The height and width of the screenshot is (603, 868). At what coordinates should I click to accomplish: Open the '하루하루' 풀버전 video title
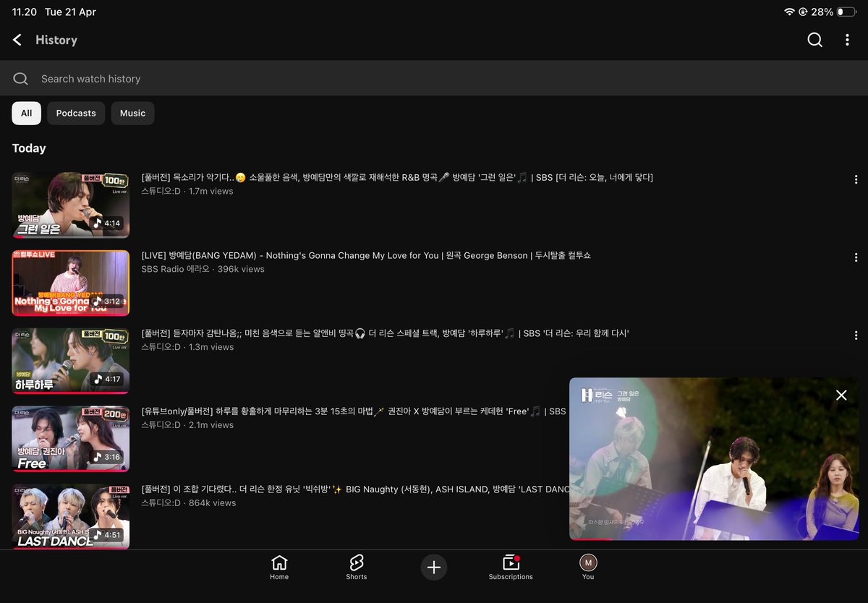pos(385,333)
